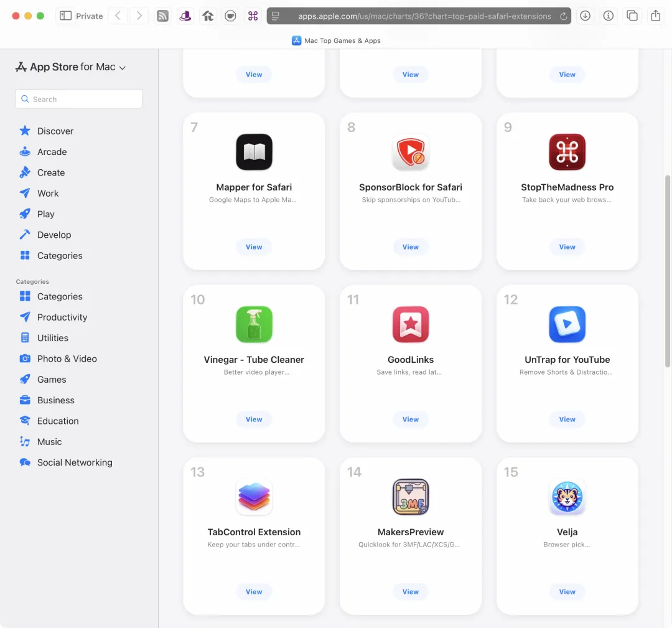View the StopTheMadness Pro app
Viewport: 672px width, 628px height.
(x=567, y=247)
